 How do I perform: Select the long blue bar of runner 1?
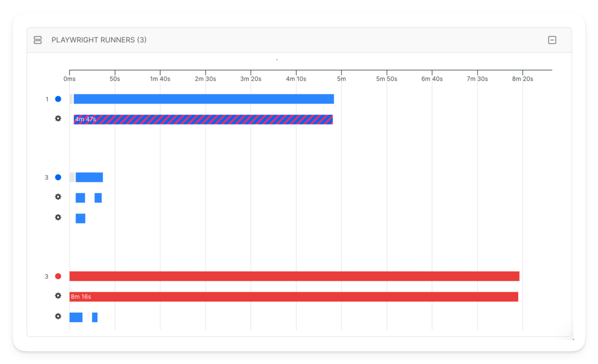203,99
